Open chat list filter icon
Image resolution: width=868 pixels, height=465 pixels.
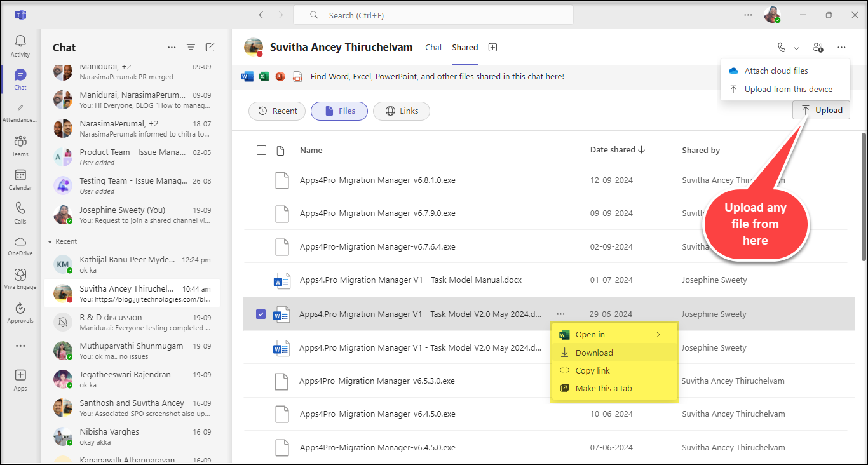coord(191,47)
